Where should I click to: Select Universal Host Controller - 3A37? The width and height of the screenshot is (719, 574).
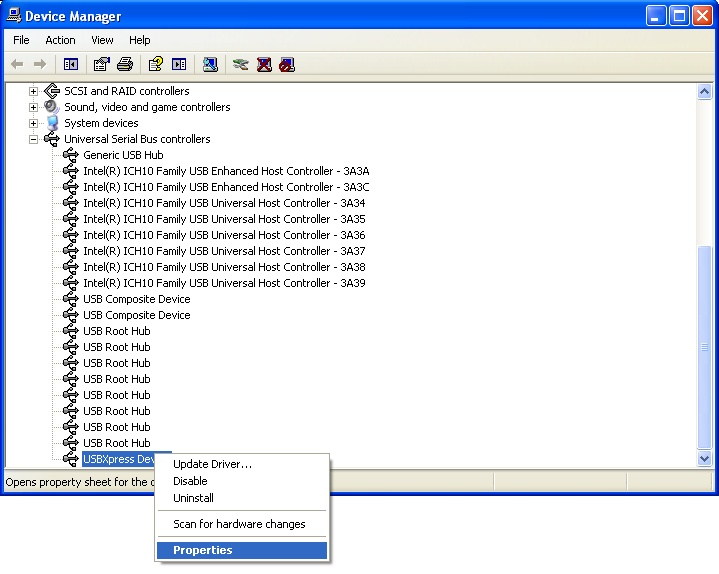224,251
